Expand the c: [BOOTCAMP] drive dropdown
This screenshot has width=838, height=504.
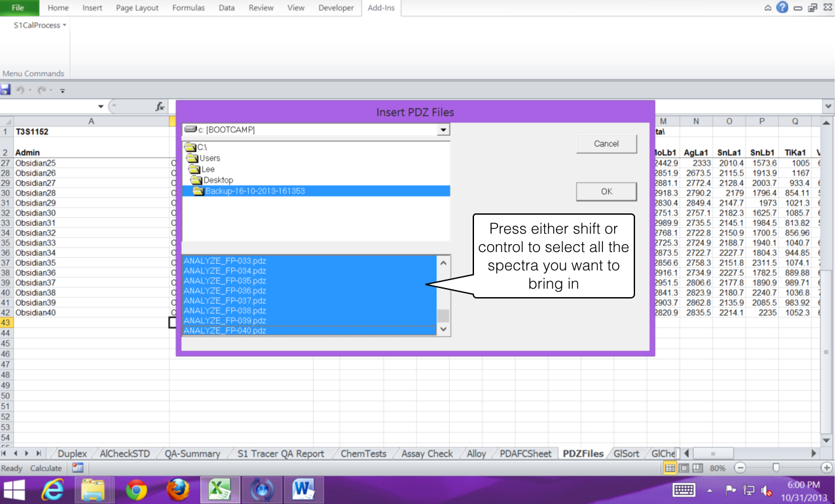(444, 130)
